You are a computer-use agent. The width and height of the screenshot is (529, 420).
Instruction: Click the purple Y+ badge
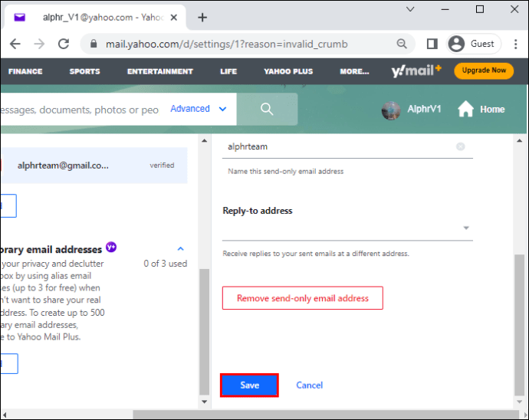click(111, 248)
